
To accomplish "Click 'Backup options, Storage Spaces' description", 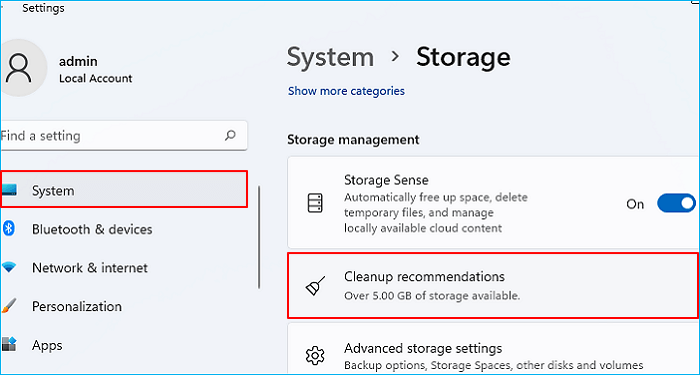I will point(493,364).
